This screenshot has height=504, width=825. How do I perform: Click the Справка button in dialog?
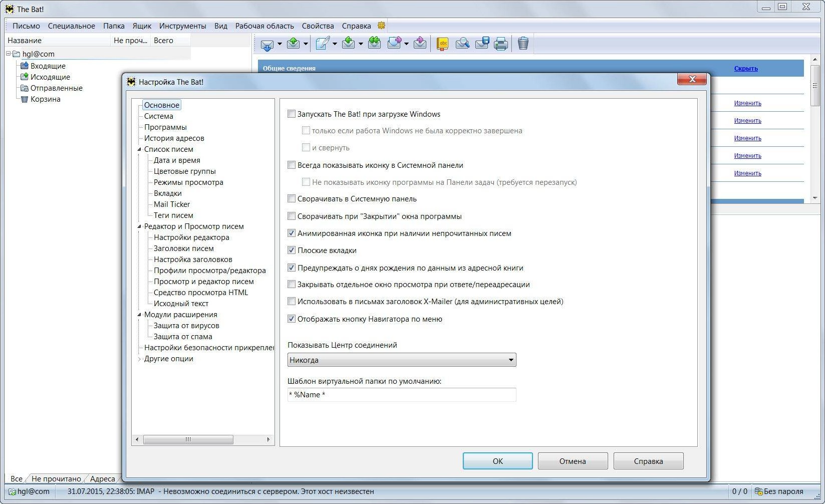648,461
